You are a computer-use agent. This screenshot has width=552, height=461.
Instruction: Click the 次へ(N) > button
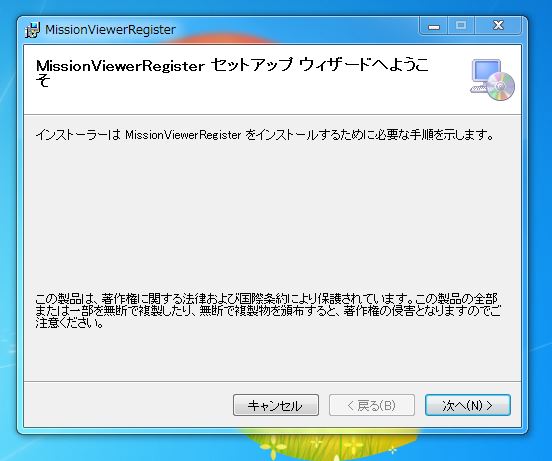click(468, 405)
